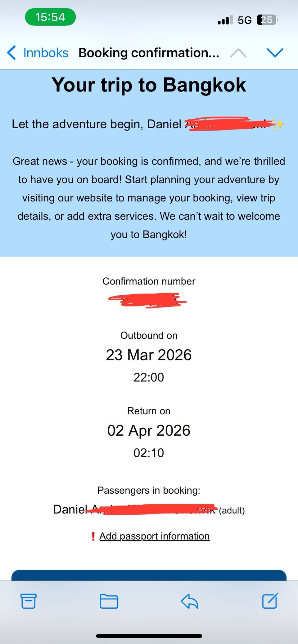The image size is (298, 644).
Task: Go back via the Innboks label
Action: click(46, 53)
